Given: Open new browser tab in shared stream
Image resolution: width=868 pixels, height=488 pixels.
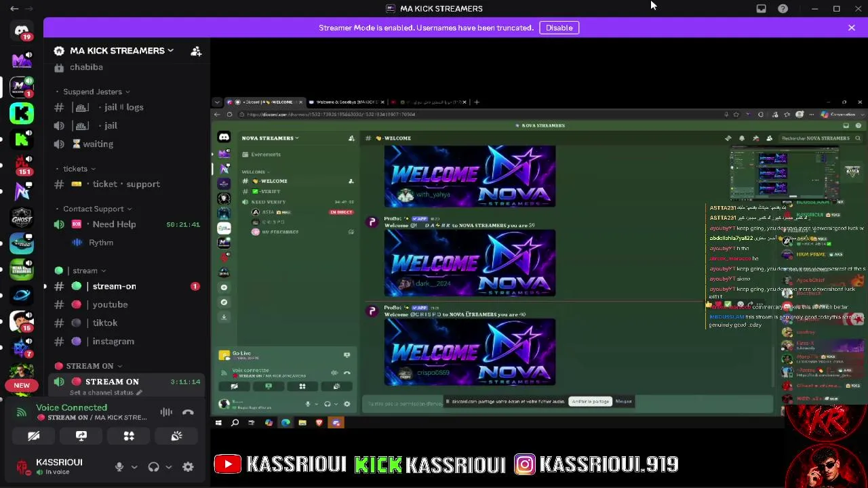Looking at the screenshot, I should (x=477, y=102).
